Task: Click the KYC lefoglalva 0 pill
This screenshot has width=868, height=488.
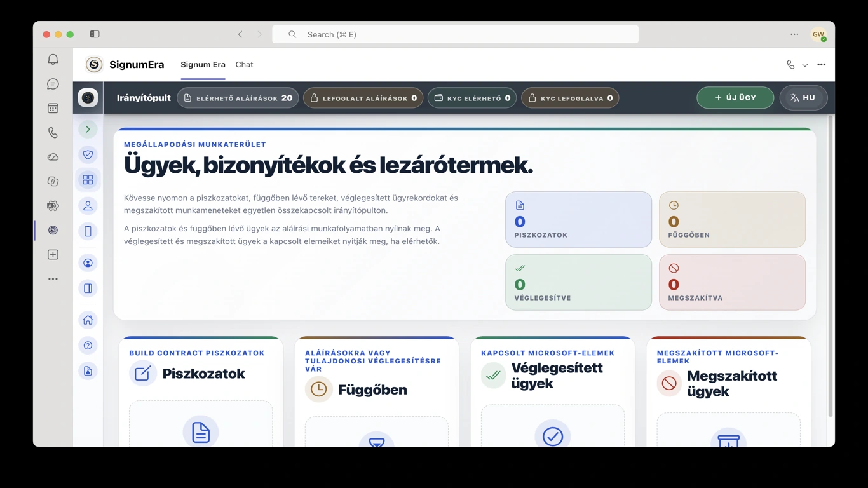Action: pos(570,98)
